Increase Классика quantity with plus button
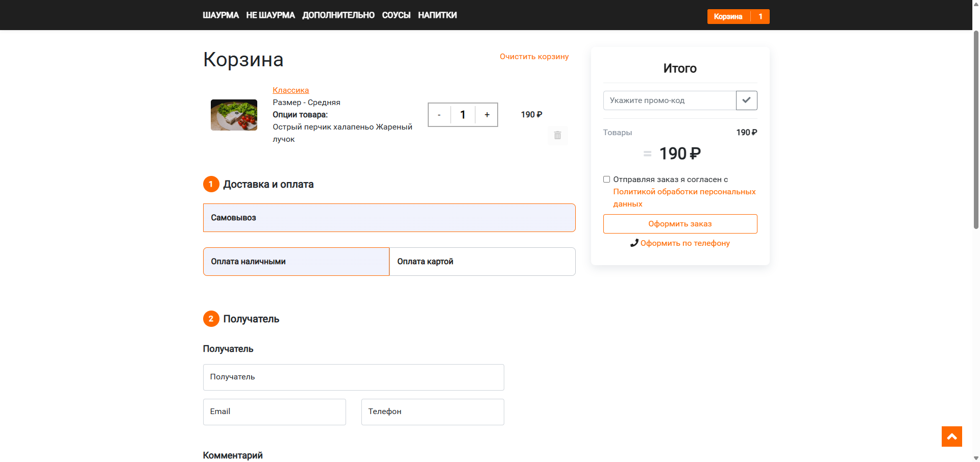Screen dimensions: 980x462 [x=487, y=115]
